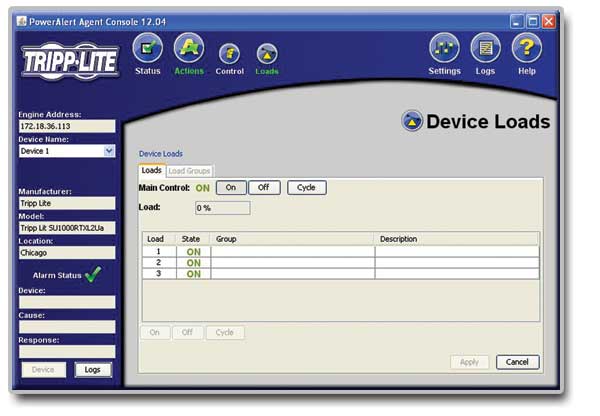Open the Status view icon
The image size is (600, 416).
(x=147, y=50)
